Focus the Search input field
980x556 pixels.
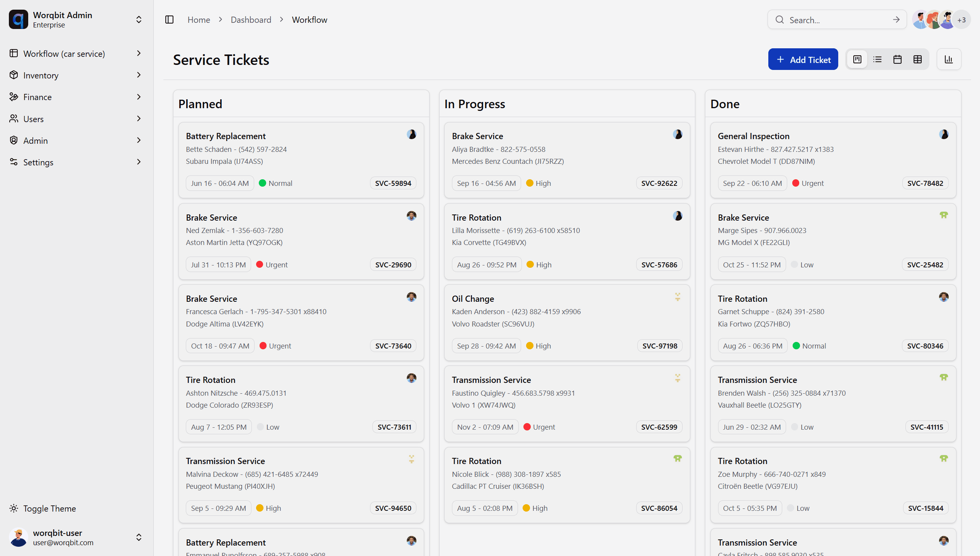pyautogui.click(x=834, y=20)
